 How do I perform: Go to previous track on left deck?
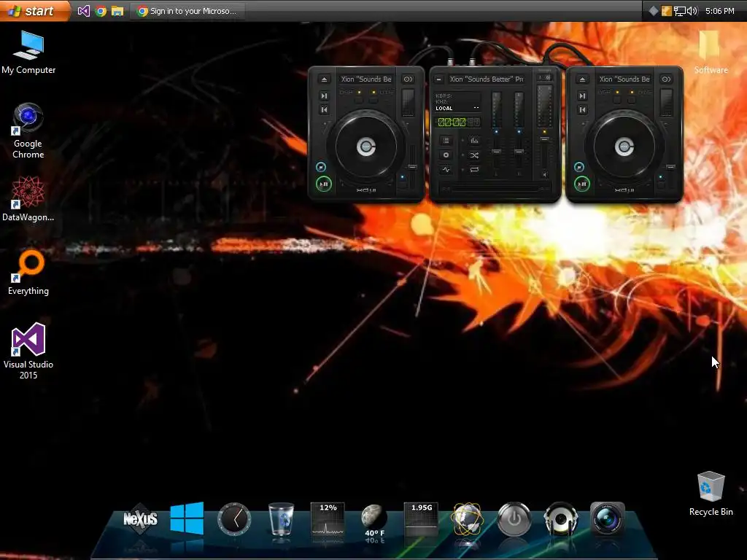coord(324,110)
